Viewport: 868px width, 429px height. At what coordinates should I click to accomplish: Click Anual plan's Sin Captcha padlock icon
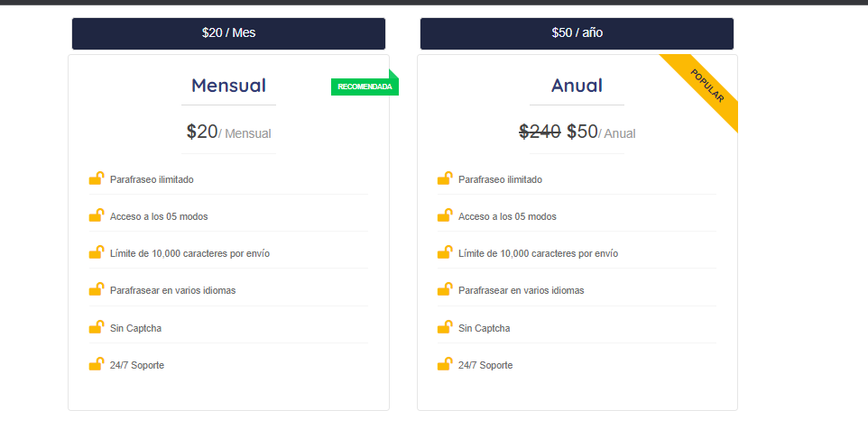pyautogui.click(x=445, y=327)
